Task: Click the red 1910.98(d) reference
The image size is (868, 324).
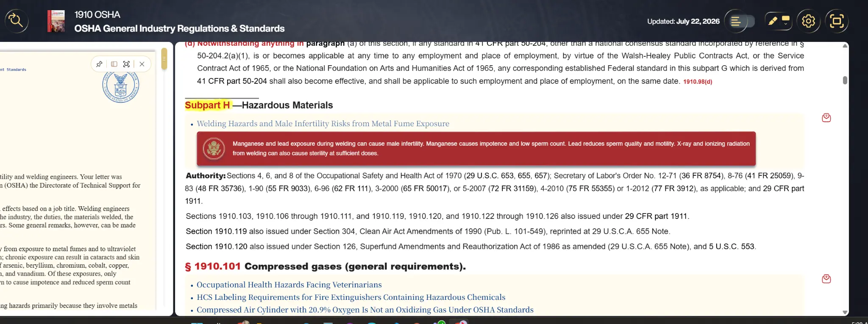Action: [x=698, y=82]
